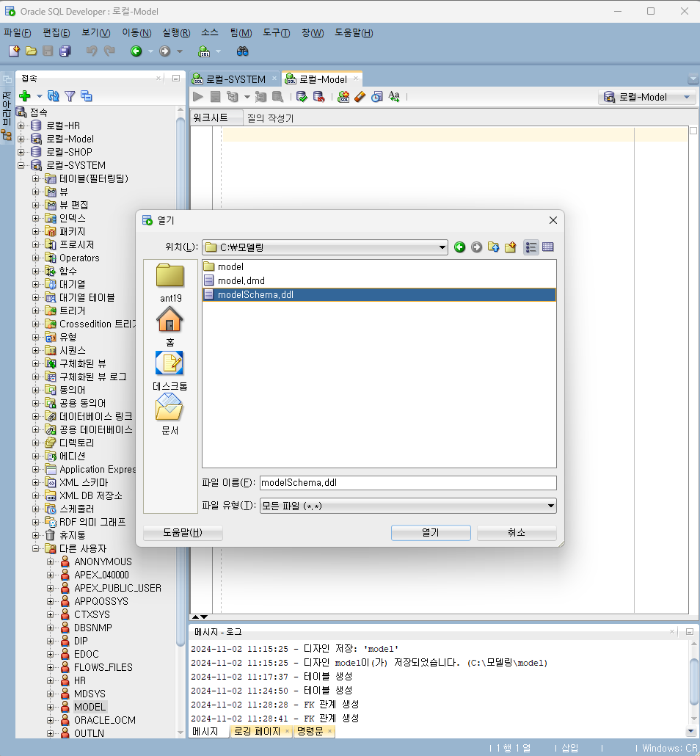This screenshot has height=756, width=700.
Task: Click the Filter funnel icon in connections panel
Action: pos(70,96)
